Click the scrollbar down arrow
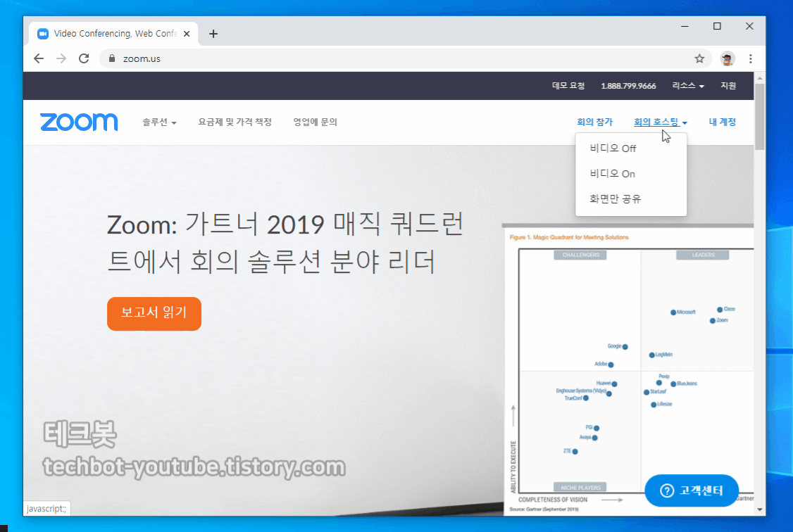Image resolution: width=793 pixels, height=532 pixels. click(760, 509)
